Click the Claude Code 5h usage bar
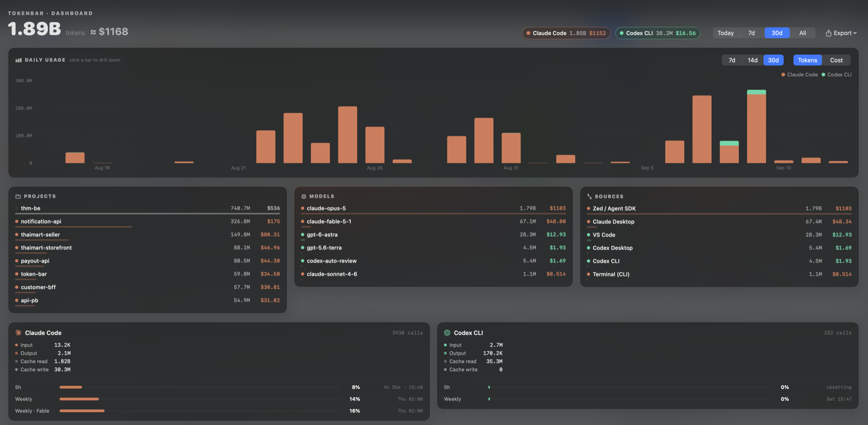Viewport: 868px width, 425px height. pyautogui.click(x=200, y=387)
